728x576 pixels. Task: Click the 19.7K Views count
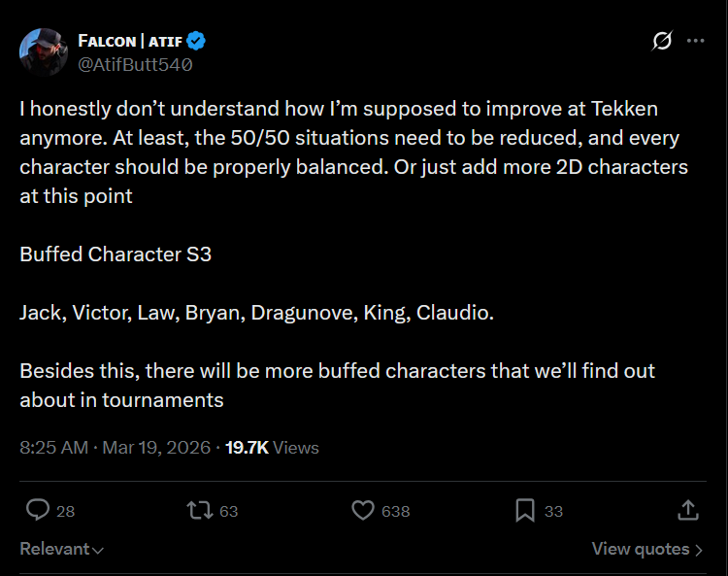(x=272, y=448)
